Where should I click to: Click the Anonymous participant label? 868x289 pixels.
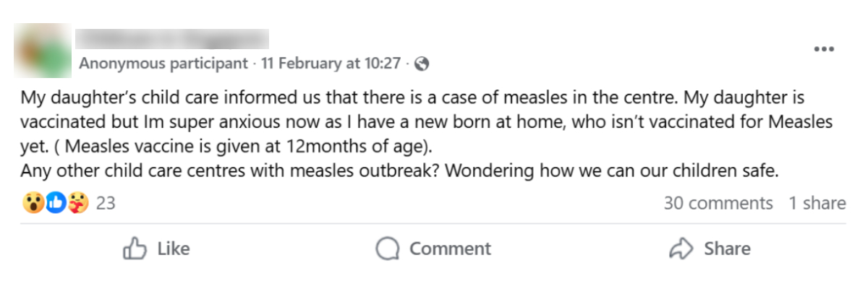163,64
